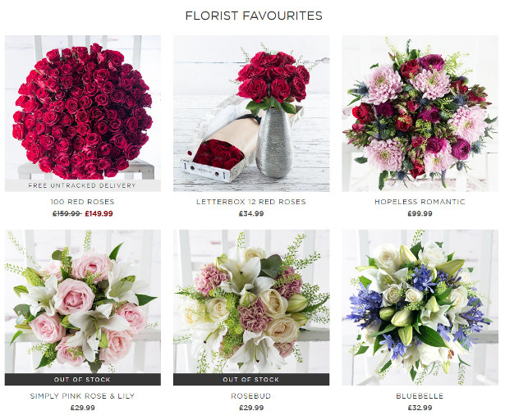This screenshot has height=420, width=505.
Task: Click the Bluebelle product title
Action: click(x=420, y=396)
